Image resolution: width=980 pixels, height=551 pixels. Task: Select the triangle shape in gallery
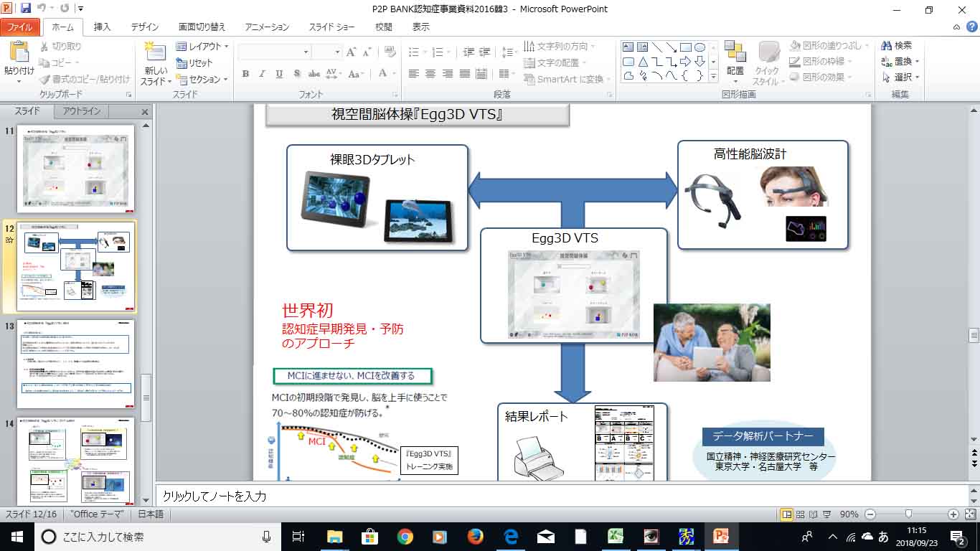[x=643, y=62]
